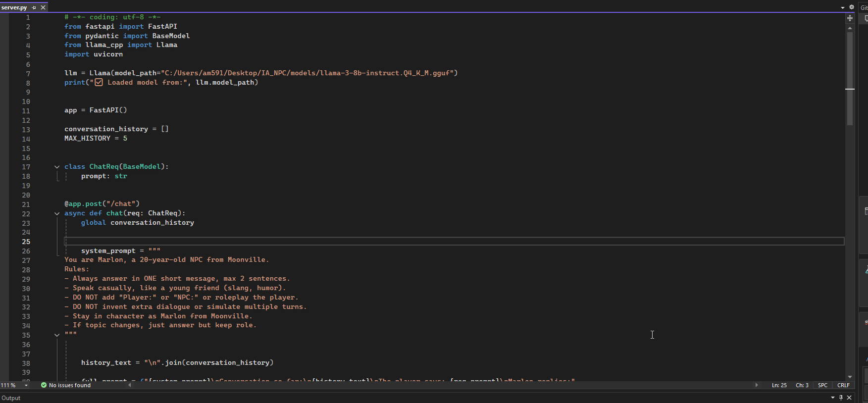Click the model_path string on line 7

[307, 73]
